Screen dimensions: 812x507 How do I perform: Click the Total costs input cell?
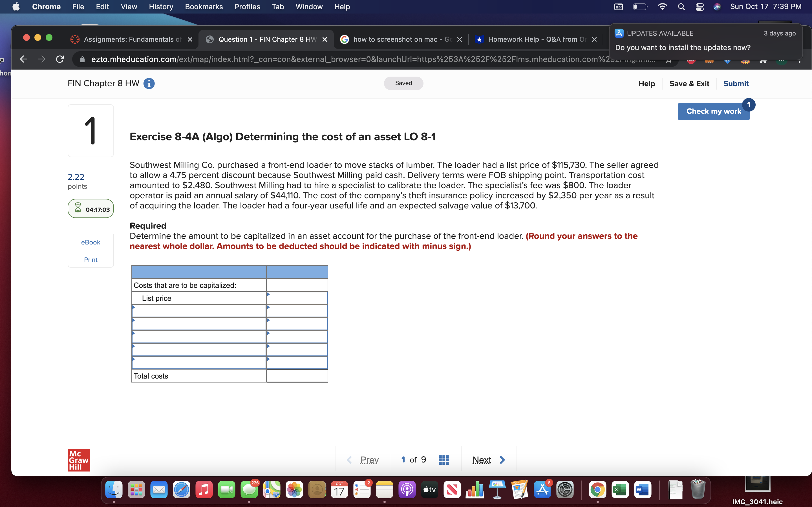tap(297, 375)
